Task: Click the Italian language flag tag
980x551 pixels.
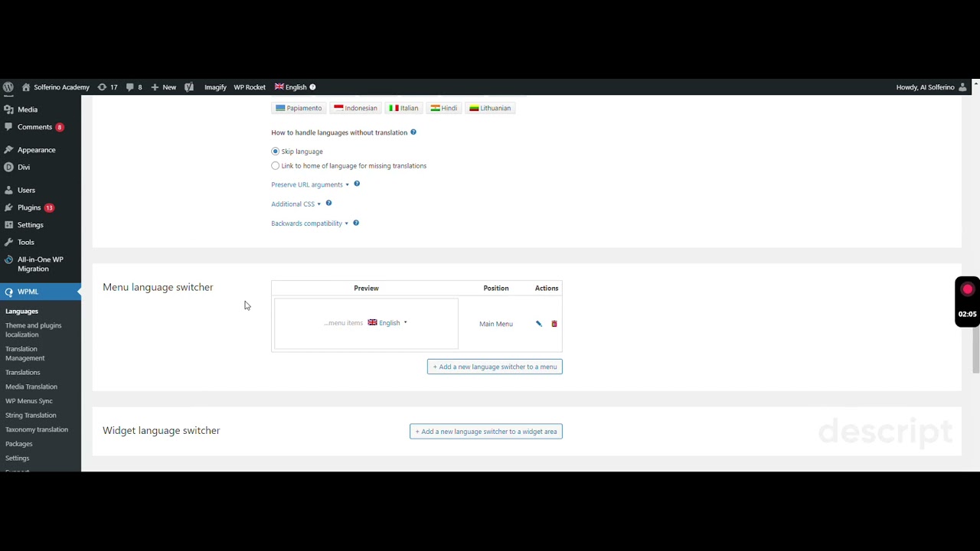Action: point(403,108)
